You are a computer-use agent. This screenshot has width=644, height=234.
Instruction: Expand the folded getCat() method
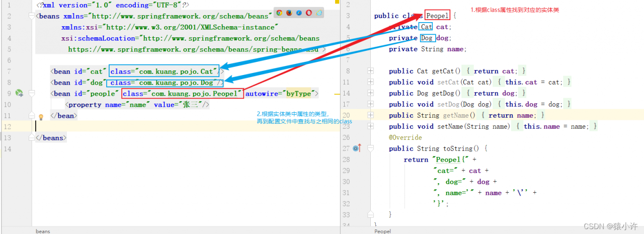point(371,71)
